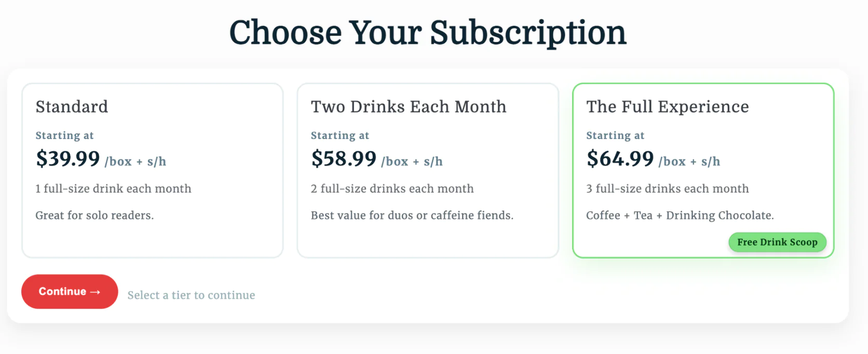
Task: Click the $64.99 price label
Action: [x=620, y=158]
